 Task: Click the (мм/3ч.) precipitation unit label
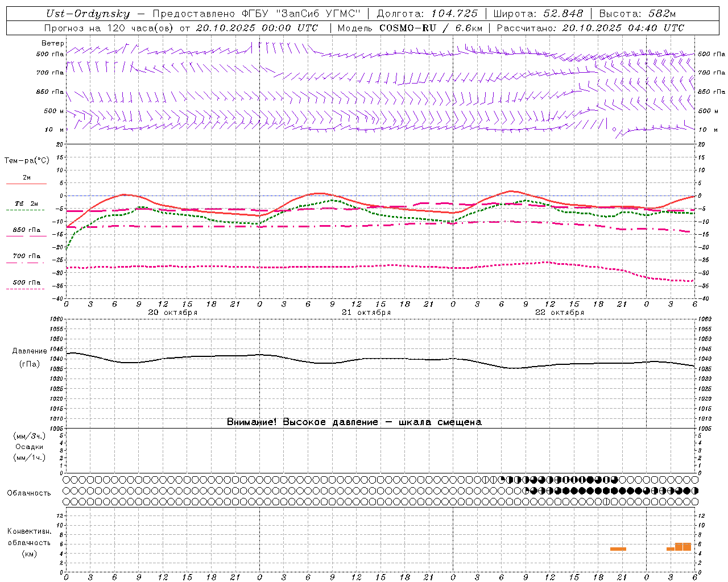30,436
